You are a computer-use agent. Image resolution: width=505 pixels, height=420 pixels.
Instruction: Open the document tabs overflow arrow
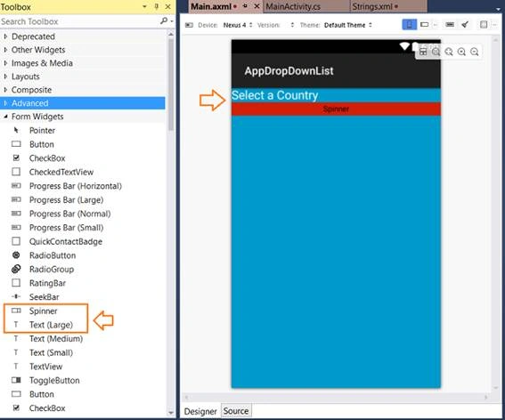[498, 9]
